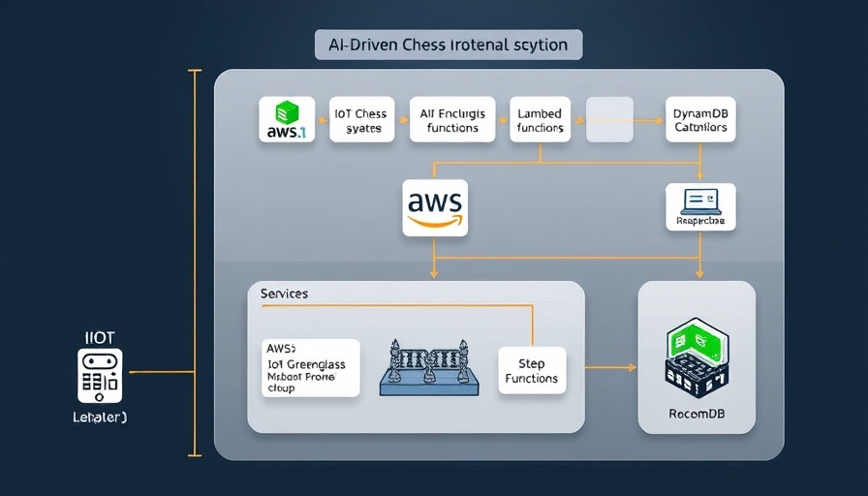Click the laptop icon in Reapecbae box
The width and height of the screenshot is (868, 496).
[x=700, y=201]
